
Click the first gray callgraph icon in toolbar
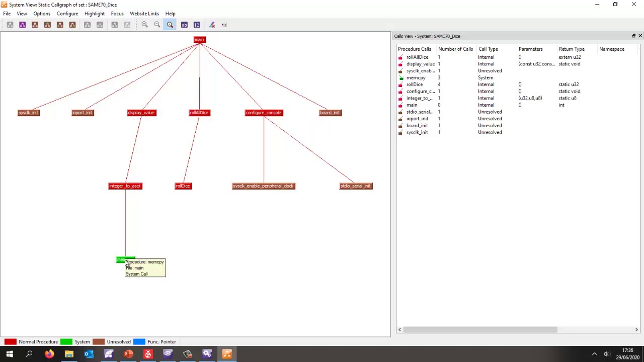pyautogui.click(x=10, y=25)
